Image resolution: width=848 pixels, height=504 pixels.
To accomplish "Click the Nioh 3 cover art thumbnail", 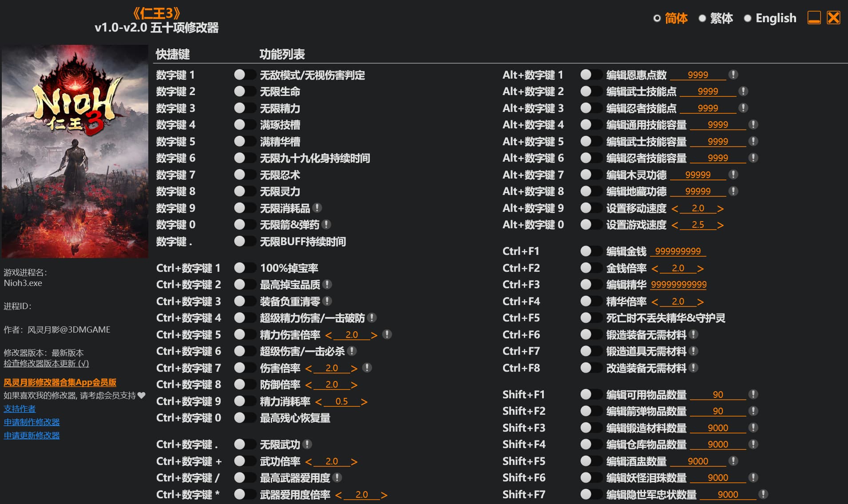I will pyautogui.click(x=75, y=151).
